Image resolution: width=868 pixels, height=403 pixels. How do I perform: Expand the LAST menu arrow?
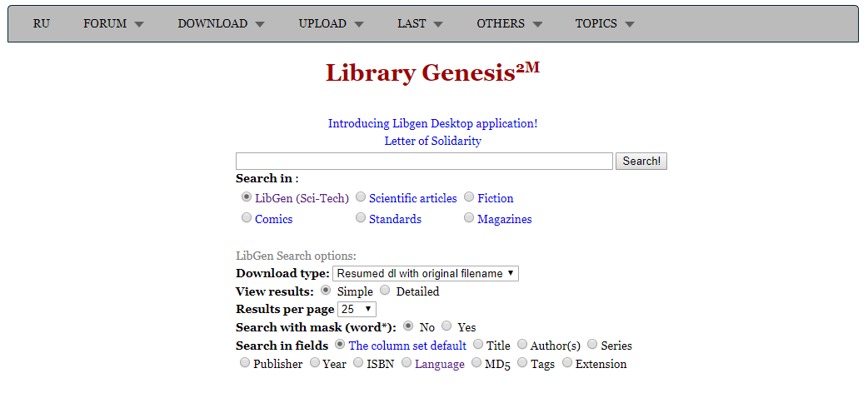tap(438, 24)
